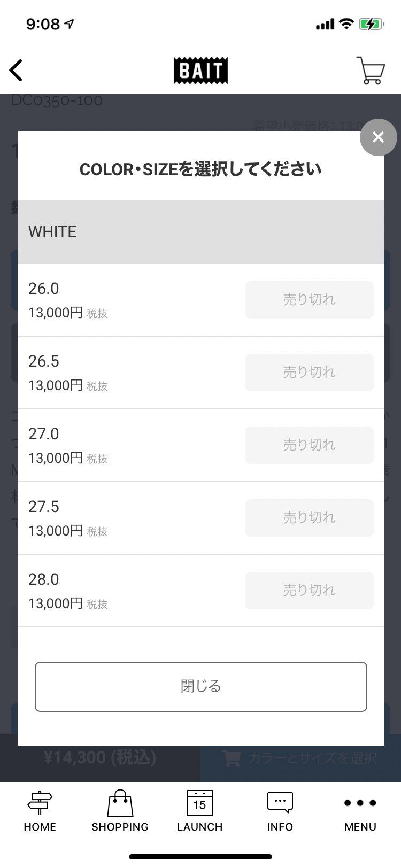Open the INFO messages tab
This screenshot has height=868, width=401.
280,811
